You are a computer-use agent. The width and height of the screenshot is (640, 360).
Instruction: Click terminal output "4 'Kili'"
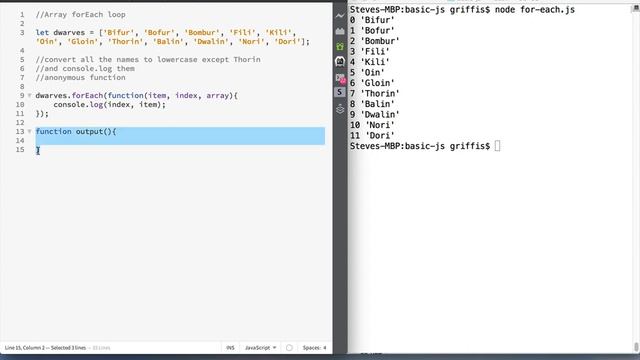370,62
